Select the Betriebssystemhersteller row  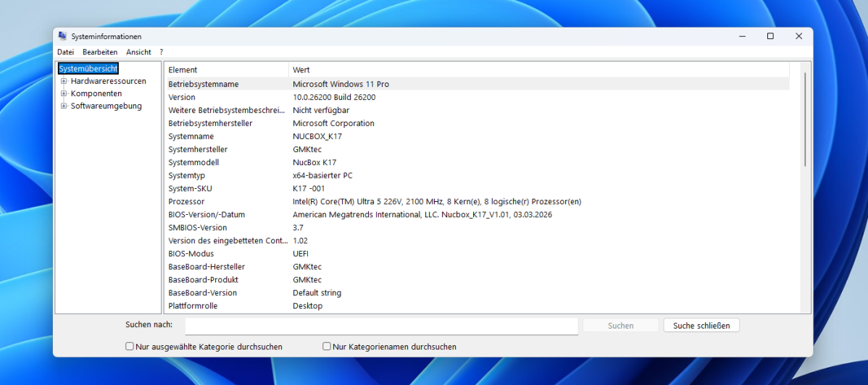[x=477, y=123]
